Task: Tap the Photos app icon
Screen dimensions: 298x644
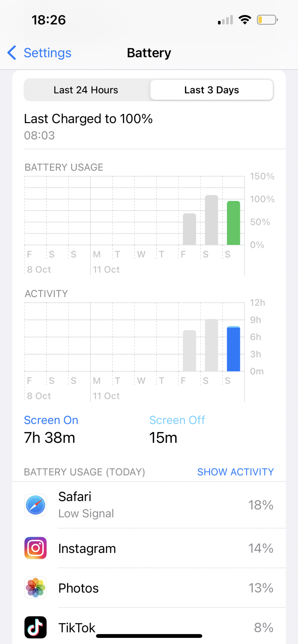Action: pos(35,588)
